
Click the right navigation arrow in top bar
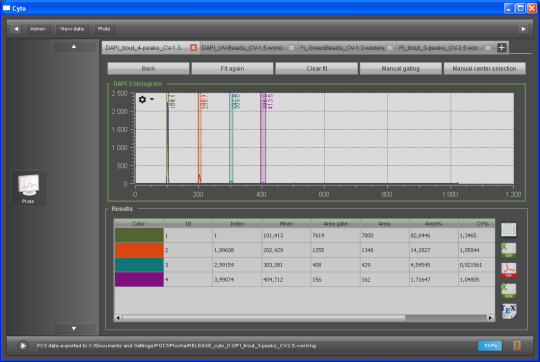coord(523,29)
